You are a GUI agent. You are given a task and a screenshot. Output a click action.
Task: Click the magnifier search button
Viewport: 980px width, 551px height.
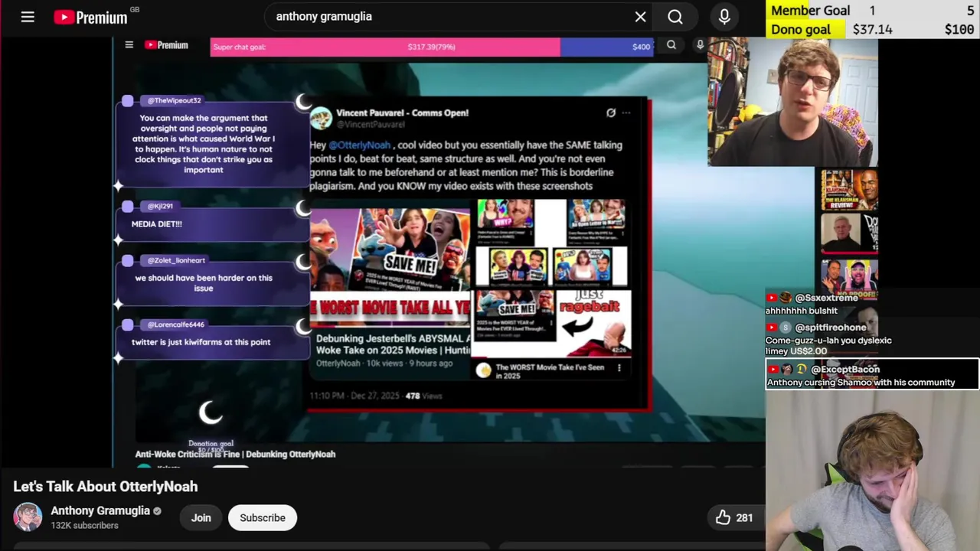(x=675, y=16)
